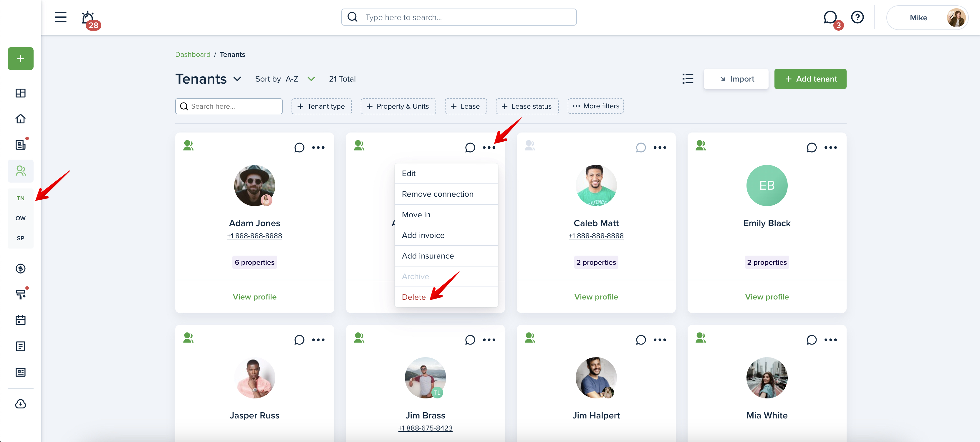Focus the global search field
The width and height of the screenshot is (980, 442).
pyautogui.click(x=459, y=17)
